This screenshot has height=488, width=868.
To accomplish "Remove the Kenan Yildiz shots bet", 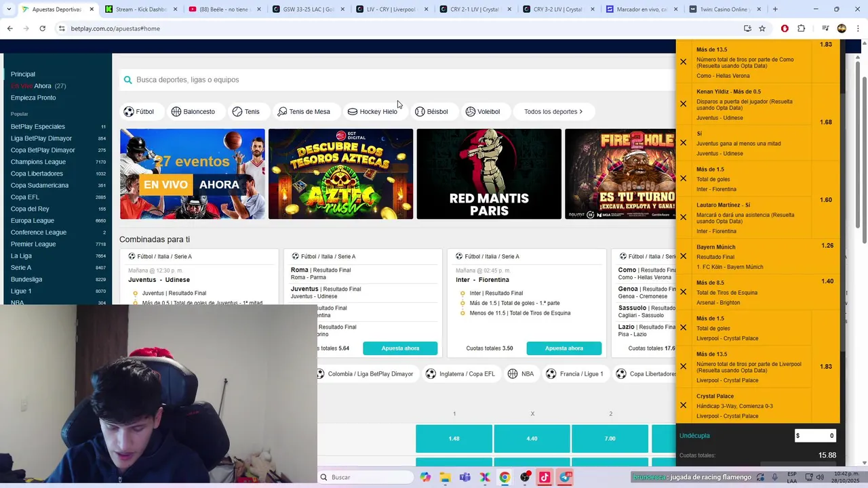I will 683,104.
